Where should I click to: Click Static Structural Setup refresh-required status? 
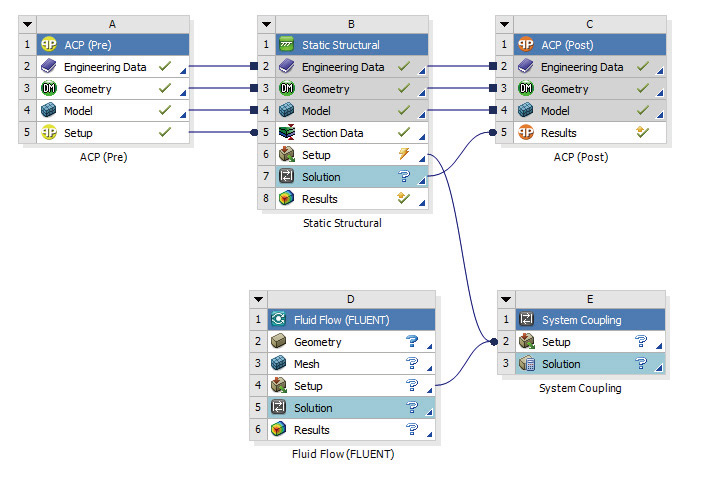404,153
